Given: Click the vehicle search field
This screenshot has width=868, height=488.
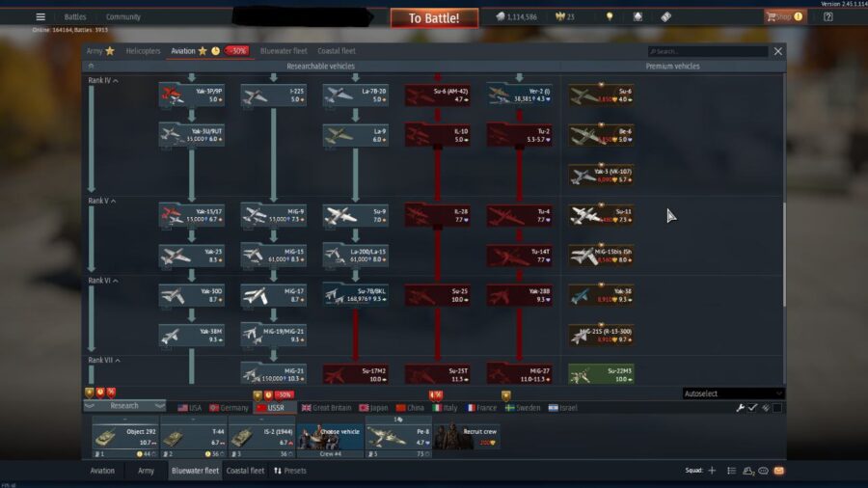Looking at the screenshot, I should (708, 51).
